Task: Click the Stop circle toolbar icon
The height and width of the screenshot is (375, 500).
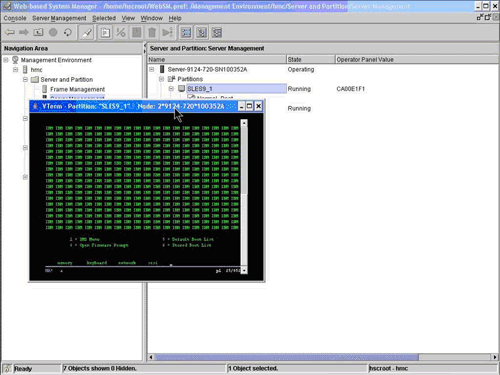Action: click(53, 32)
